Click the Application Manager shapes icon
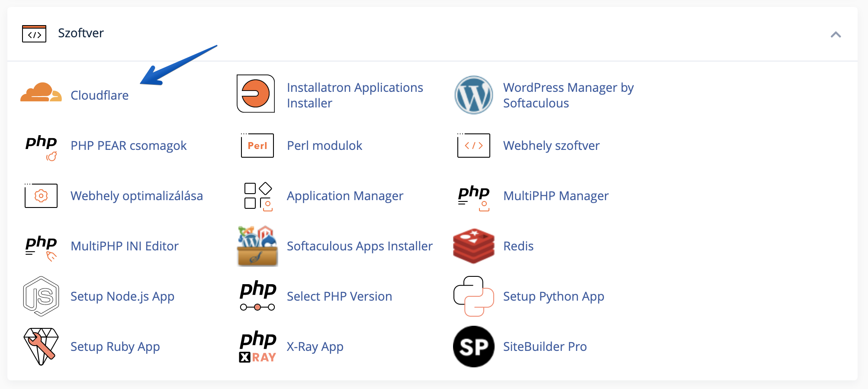This screenshot has width=868, height=389. (258, 196)
